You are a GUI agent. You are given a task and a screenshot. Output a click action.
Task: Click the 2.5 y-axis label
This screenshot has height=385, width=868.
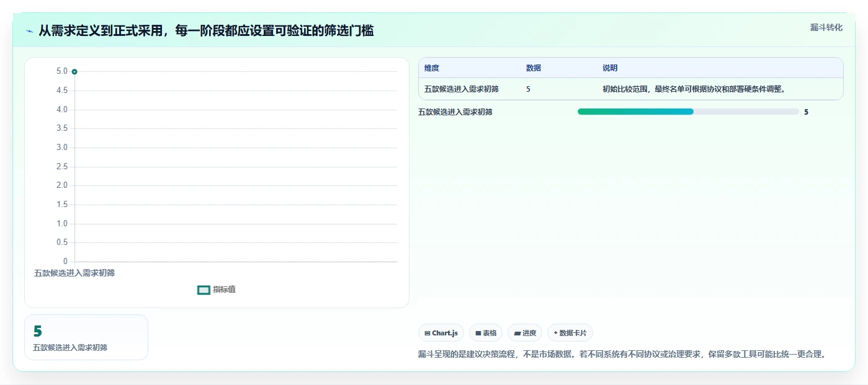tap(62, 167)
